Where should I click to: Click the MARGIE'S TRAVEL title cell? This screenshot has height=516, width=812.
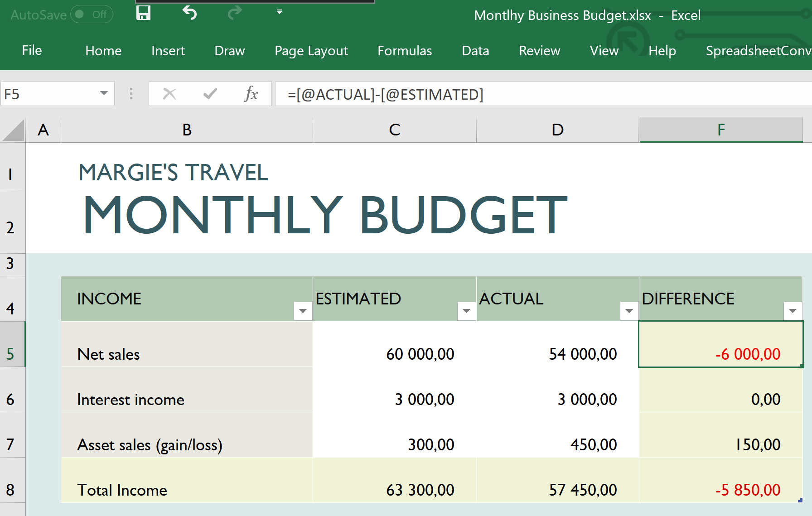[173, 173]
